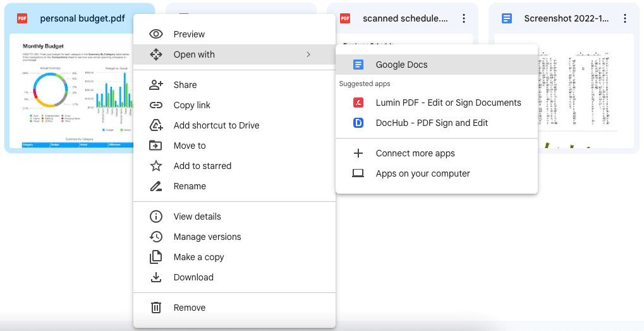Open more options for Screenshot 2022 file
Screen dimensions: 644x331
[624, 18]
